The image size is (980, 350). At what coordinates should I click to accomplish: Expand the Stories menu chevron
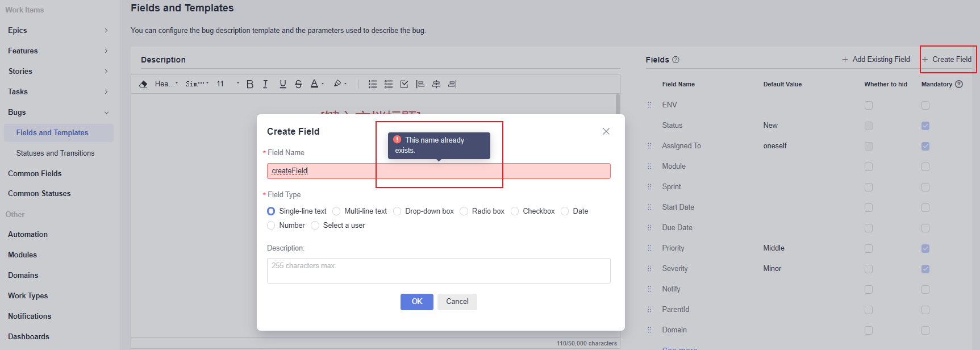[106, 72]
